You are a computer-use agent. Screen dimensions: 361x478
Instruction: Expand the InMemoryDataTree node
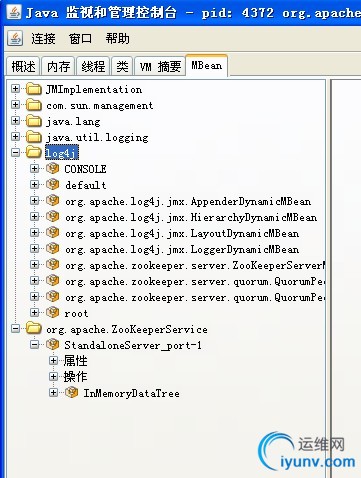(53, 393)
